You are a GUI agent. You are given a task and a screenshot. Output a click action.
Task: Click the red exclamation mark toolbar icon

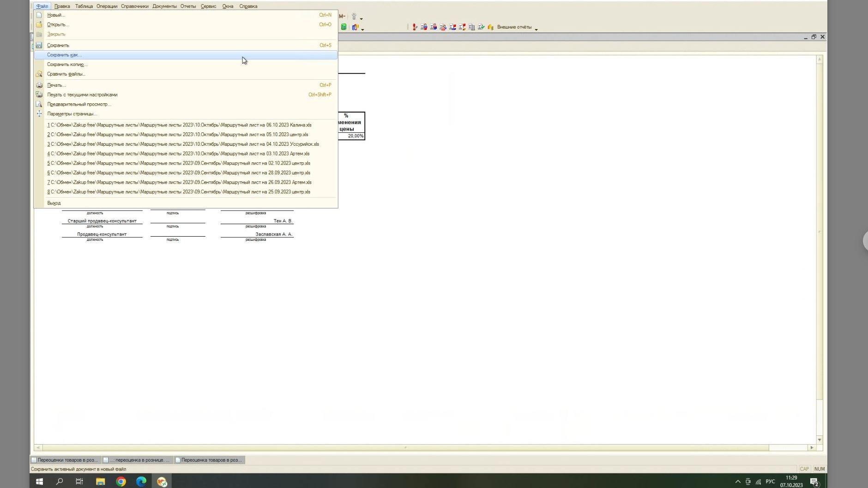click(415, 27)
